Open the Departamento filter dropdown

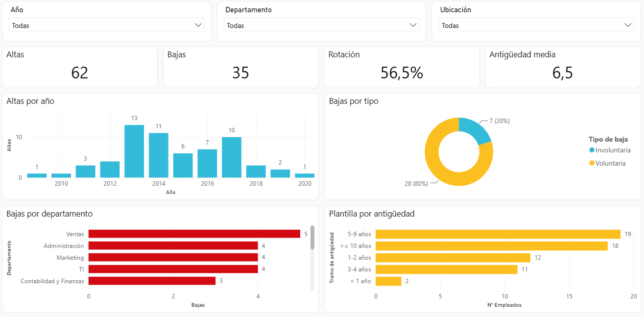click(x=321, y=25)
